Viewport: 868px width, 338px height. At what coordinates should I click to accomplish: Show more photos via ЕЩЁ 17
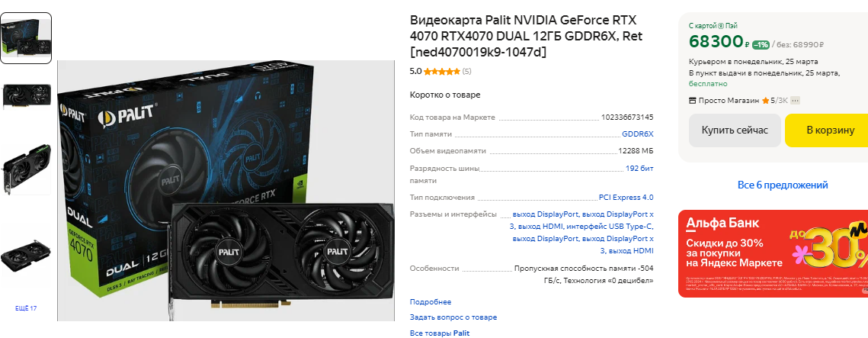pyautogui.click(x=26, y=308)
